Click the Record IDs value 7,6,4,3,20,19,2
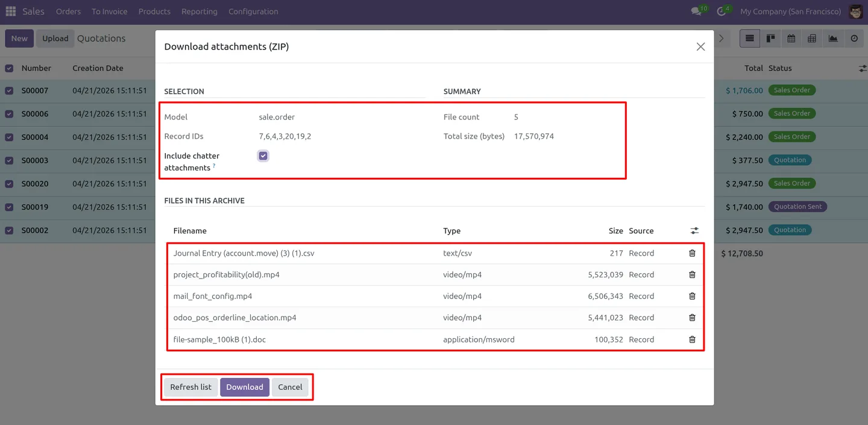This screenshot has height=425, width=868. (x=285, y=136)
